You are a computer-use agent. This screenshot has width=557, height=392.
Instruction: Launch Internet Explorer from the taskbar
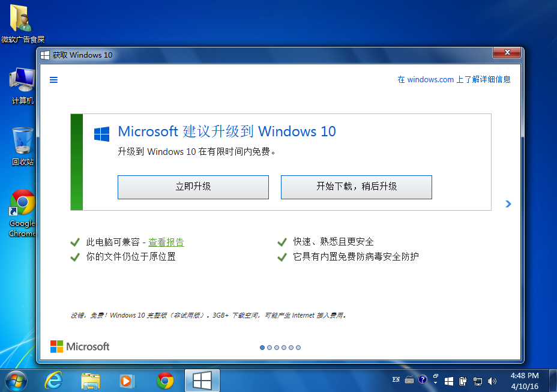click(53, 381)
